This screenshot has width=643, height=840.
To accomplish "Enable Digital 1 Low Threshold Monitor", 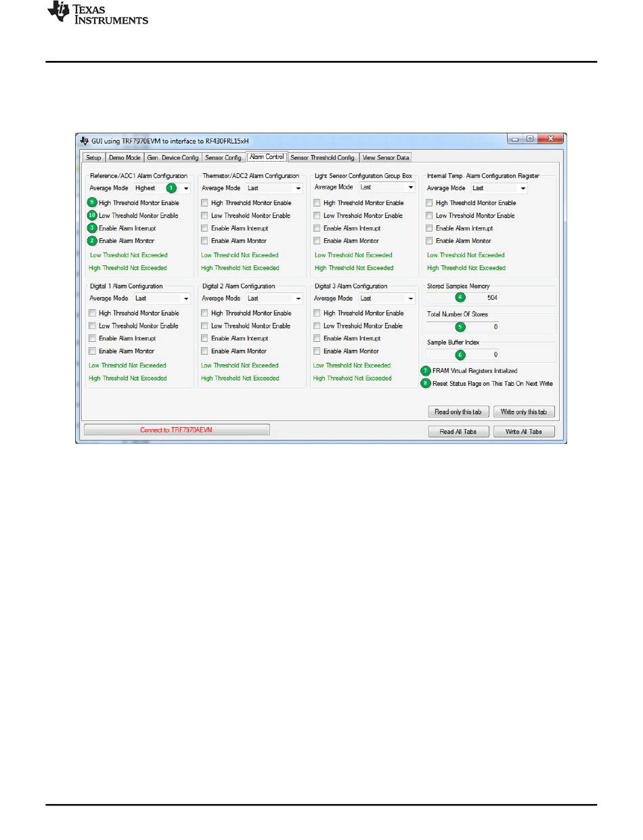I will pyautogui.click(x=93, y=326).
